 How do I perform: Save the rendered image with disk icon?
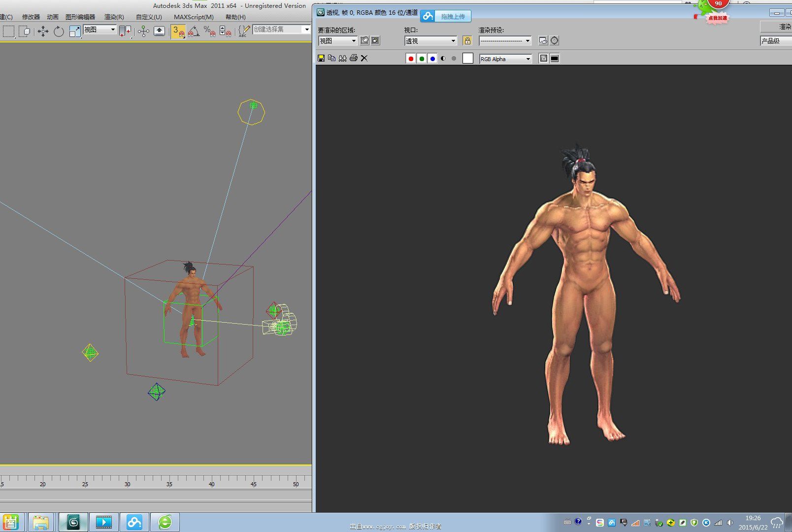point(321,58)
